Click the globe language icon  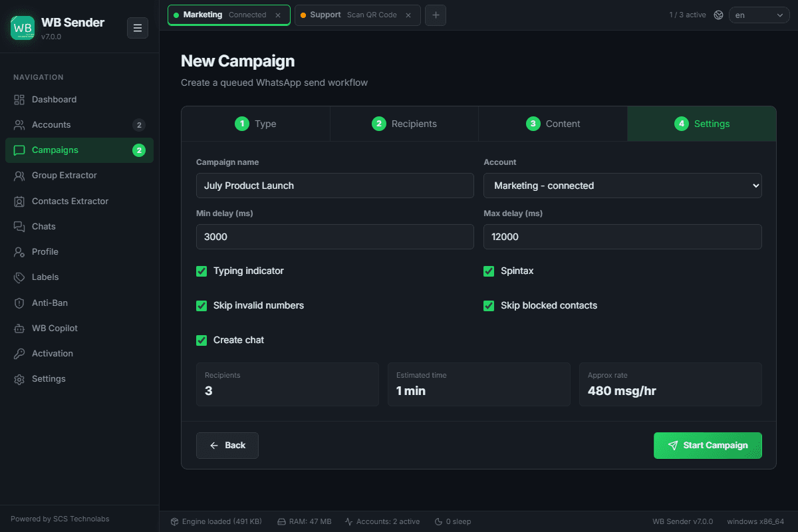(718, 15)
